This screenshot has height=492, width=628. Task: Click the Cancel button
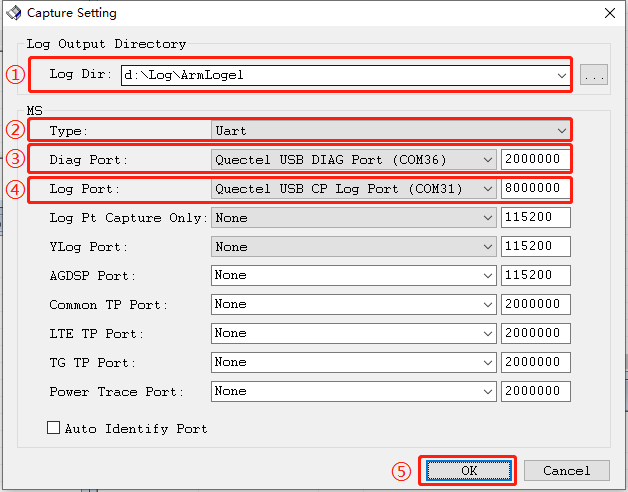[566, 470]
